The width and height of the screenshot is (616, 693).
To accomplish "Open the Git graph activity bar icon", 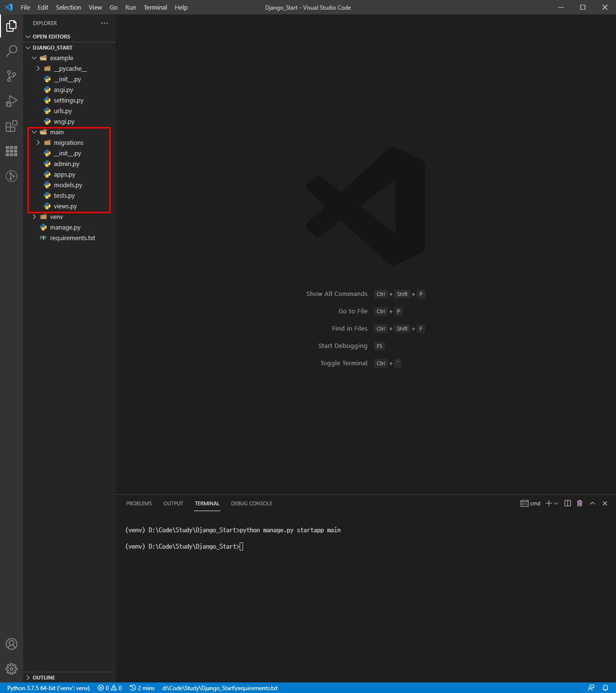I will coord(12,176).
